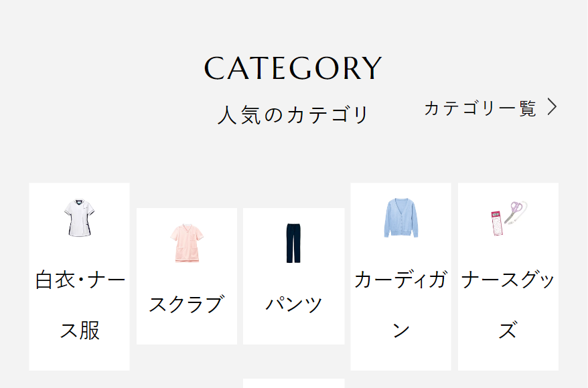Click the navy pants image
This screenshot has height=388, width=588.
click(293, 243)
